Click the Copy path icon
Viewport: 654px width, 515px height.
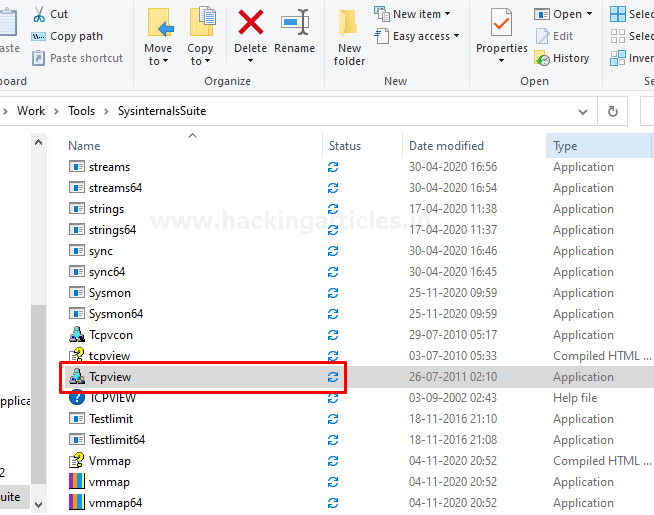(38, 36)
